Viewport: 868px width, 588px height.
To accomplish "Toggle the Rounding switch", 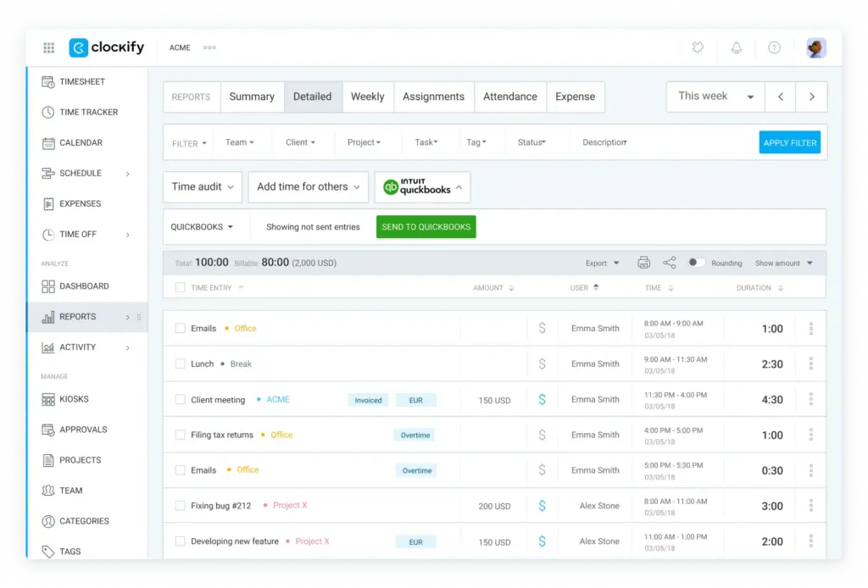I will (x=696, y=263).
